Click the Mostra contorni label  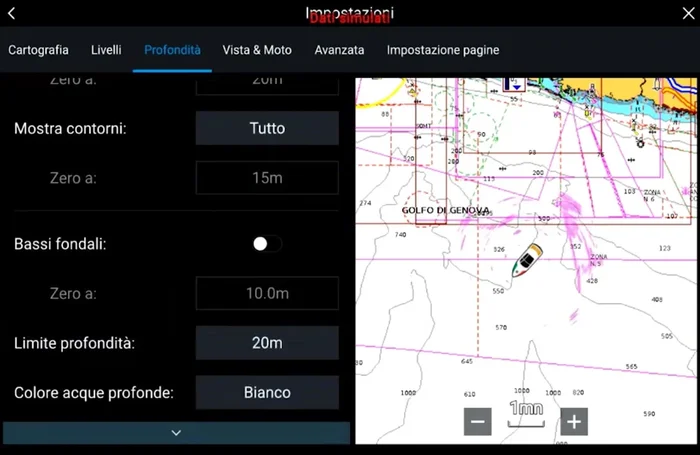(70, 129)
